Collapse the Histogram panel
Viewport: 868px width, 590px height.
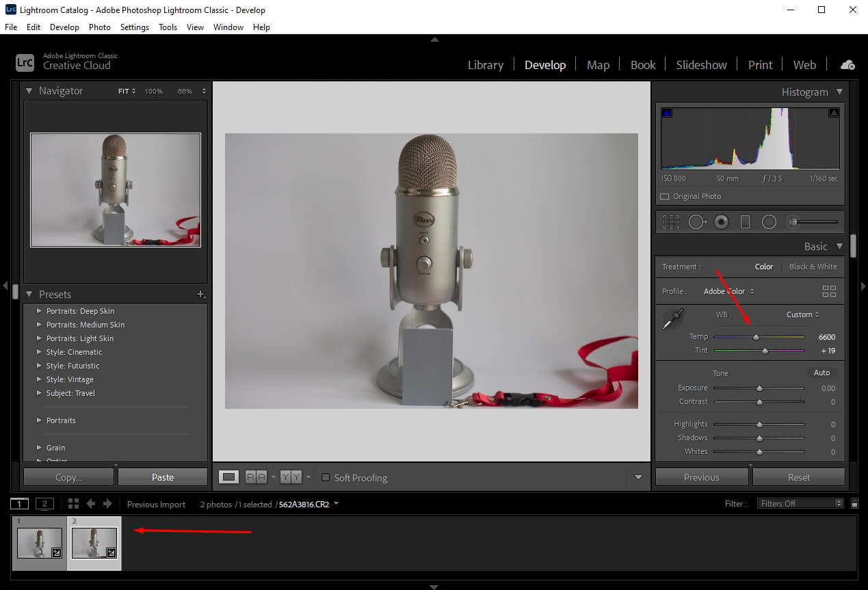pos(839,92)
